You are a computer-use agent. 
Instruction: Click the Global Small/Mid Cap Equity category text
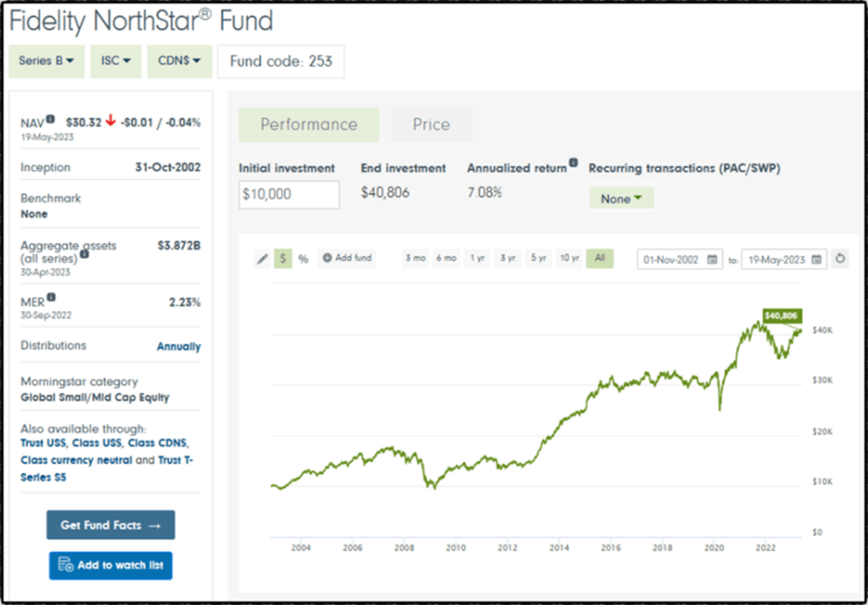coord(94,398)
